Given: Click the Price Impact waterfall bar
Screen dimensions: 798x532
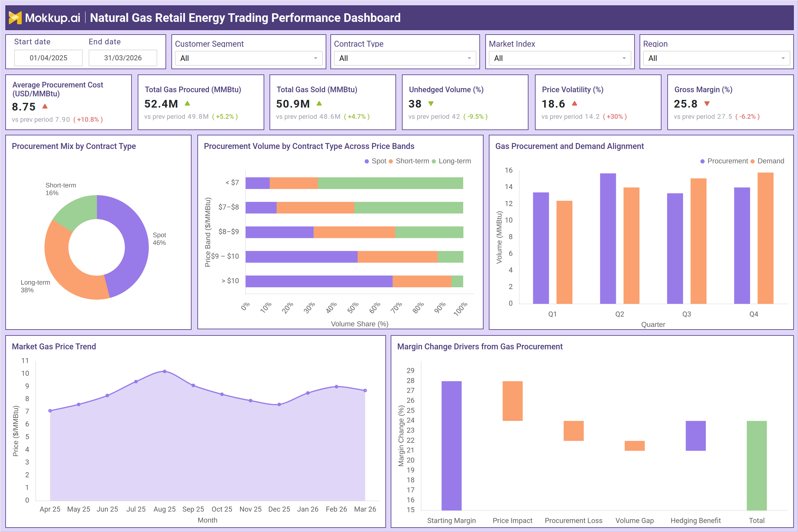Looking at the screenshot, I should [x=513, y=401].
